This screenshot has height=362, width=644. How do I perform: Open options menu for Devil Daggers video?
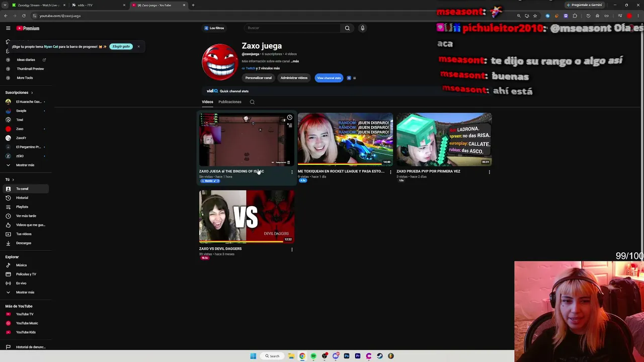click(x=292, y=250)
